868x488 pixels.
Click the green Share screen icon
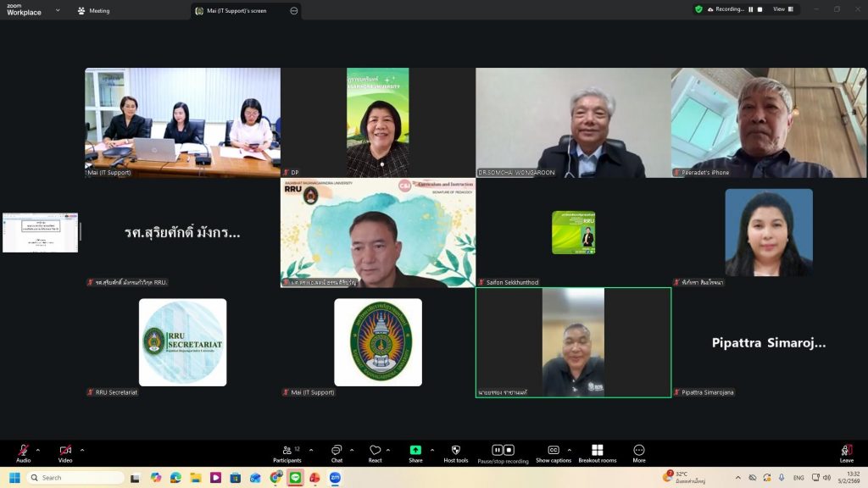pos(415,450)
